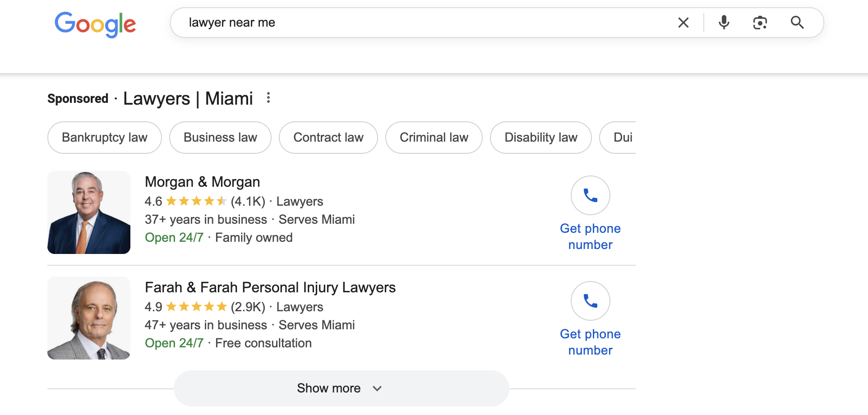
Task: Click Morgan & Morgan's Get phone number link
Action: click(591, 236)
